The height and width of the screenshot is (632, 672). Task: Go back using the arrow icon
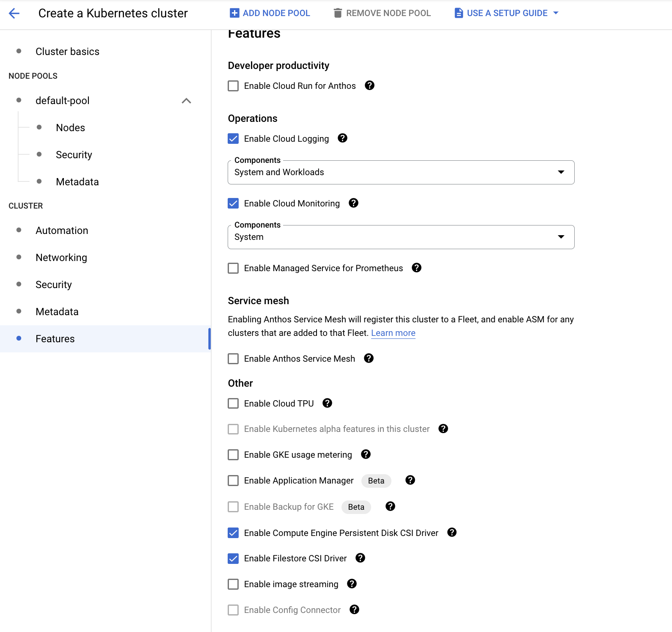tap(14, 13)
